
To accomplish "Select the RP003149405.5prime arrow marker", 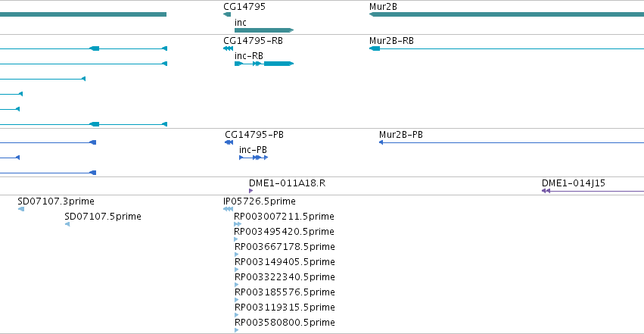I will tap(237, 270).
